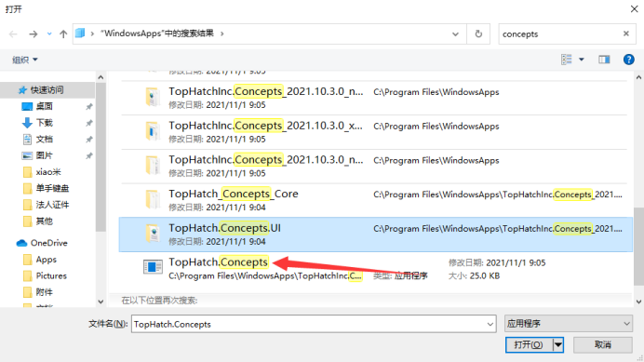This screenshot has width=644, height=362.
Task: Click the address bar location icon
Action: click(x=80, y=34)
